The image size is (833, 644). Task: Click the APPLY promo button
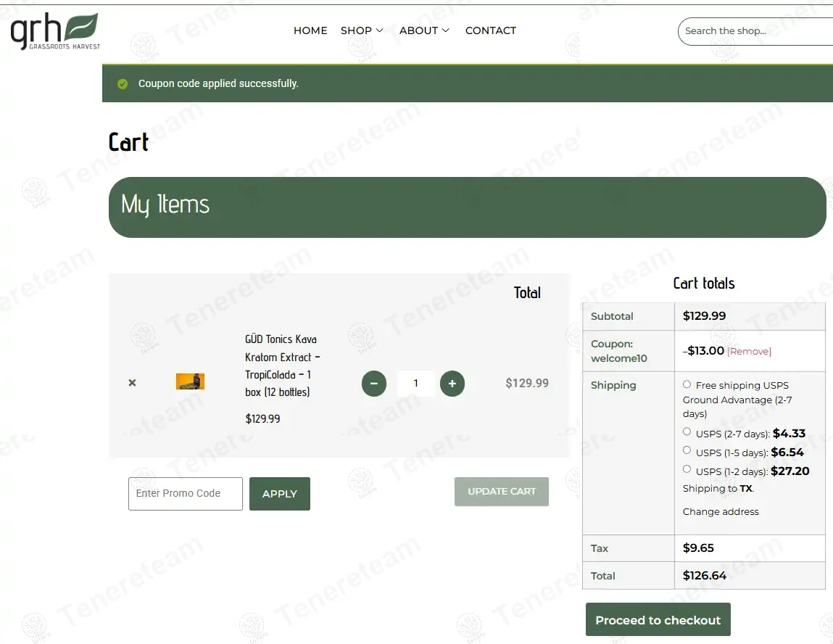point(279,494)
